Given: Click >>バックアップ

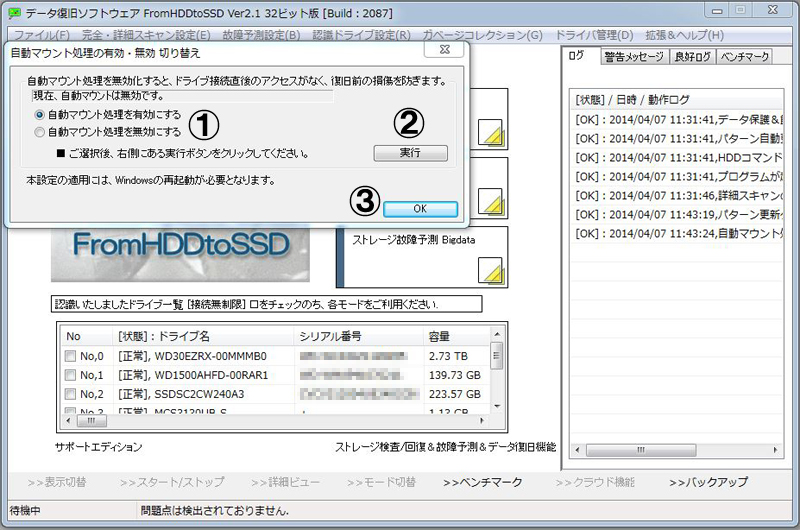Looking at the screenshot, I should [x=709, y=483].
